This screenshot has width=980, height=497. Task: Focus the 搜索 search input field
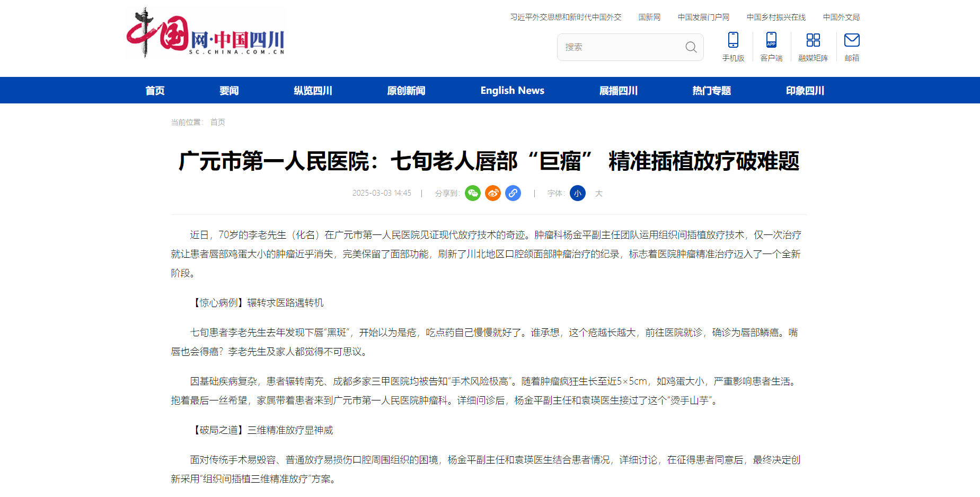(x=620, y=47)
